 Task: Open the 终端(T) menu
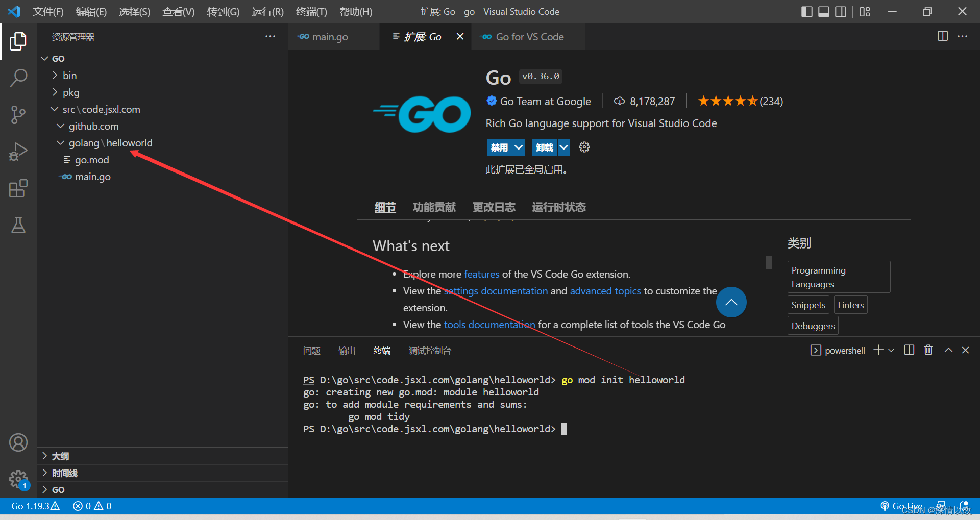[311, 12]
